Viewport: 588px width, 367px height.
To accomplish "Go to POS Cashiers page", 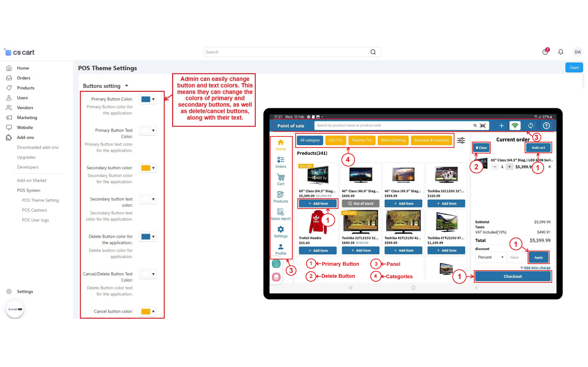I will (x=34, y=210).
